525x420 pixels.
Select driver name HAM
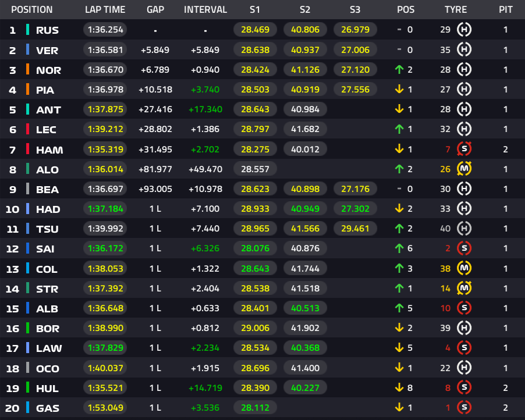49,150
